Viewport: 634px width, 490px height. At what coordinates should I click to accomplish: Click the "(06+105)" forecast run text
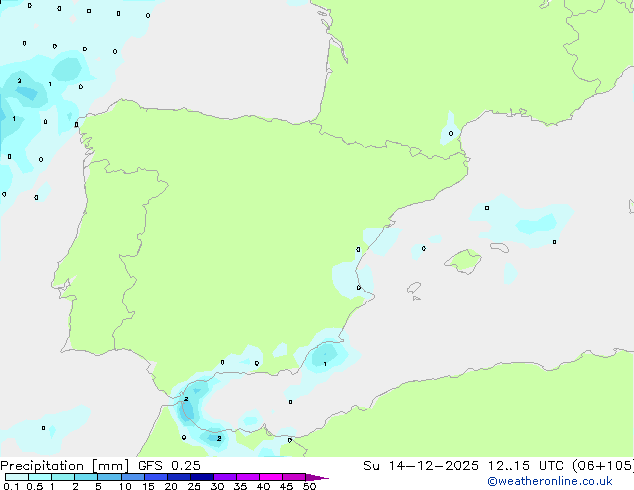tap(603, 466)
